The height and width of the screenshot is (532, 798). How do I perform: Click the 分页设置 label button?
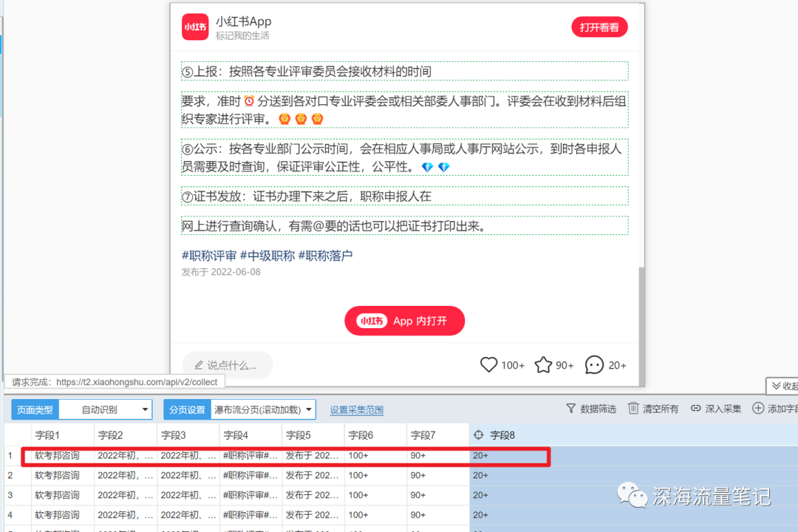(187, 410)
